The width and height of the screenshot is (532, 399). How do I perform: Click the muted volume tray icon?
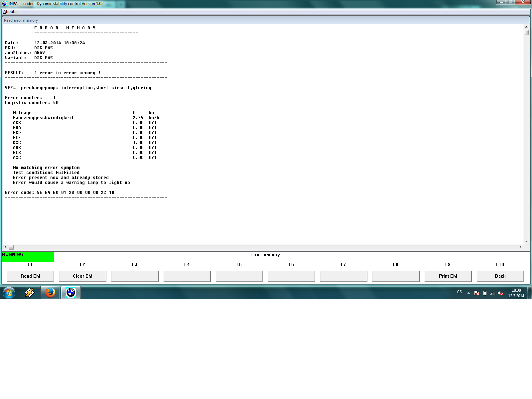click(x=501, y=293)
